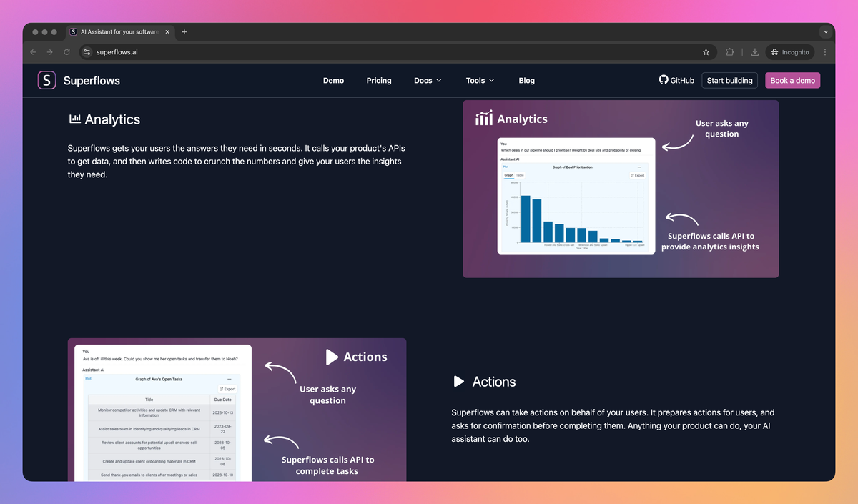Open a new tab with plus icon

[184, 31]
